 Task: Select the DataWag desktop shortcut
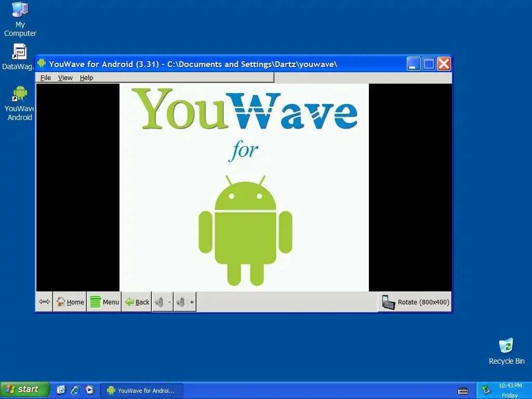(x=19, y=57)
